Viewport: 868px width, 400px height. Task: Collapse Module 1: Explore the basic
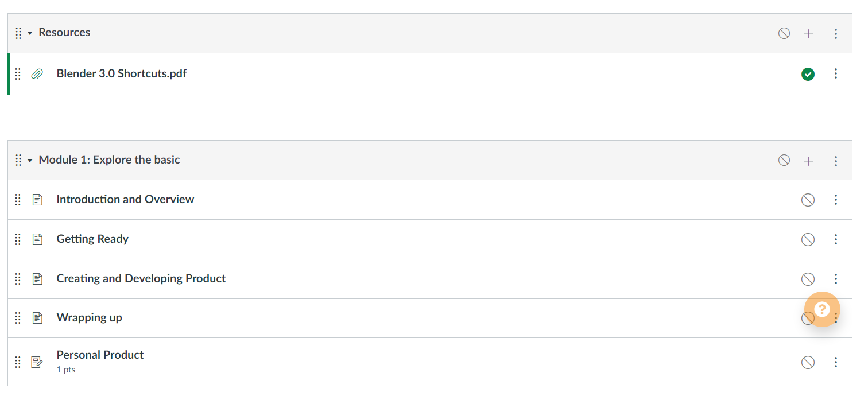point(30,161)
